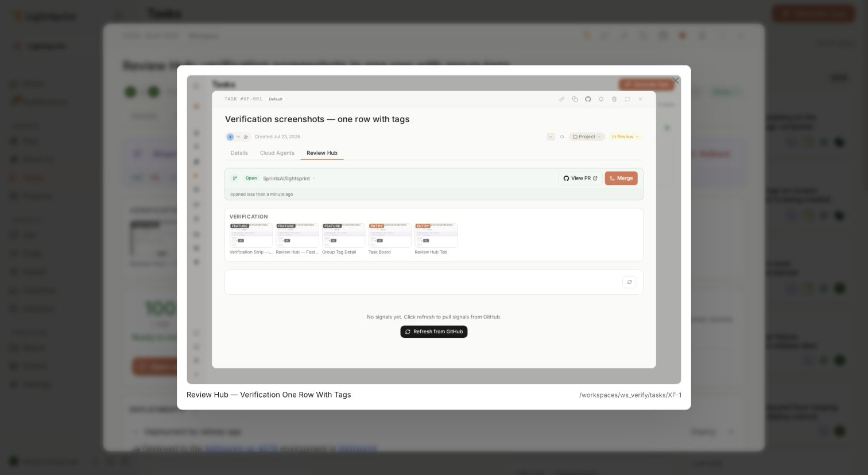Viewport: 868px width, 475px height.
Task: Click Refresh from GitHub button
Action: tap(434, 332)
